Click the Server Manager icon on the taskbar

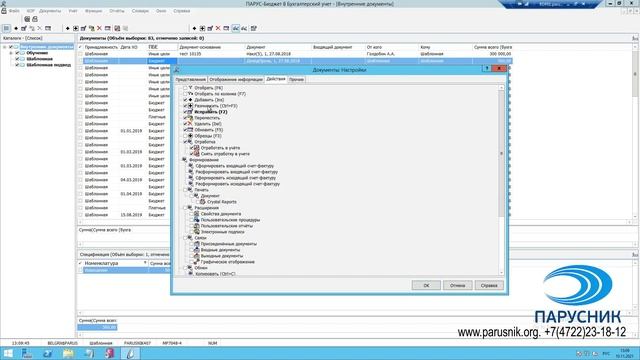click(x=27, y=353)
